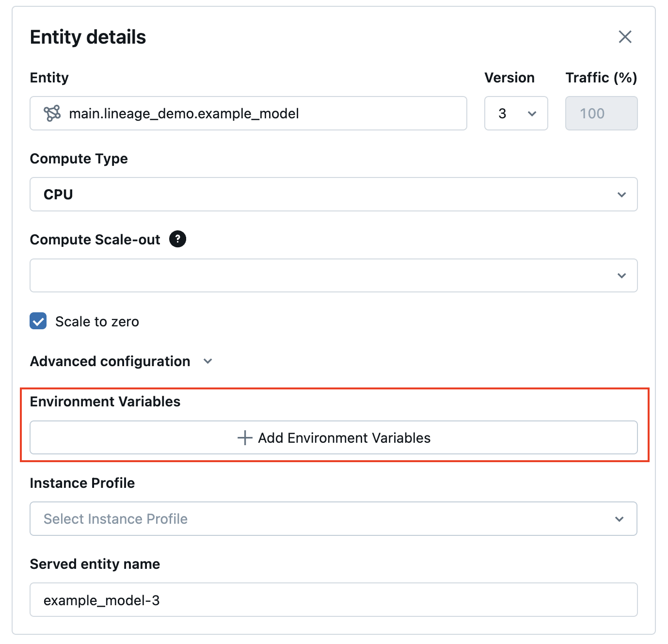
Task: Close the Entity details dialog
Action: 625,37
